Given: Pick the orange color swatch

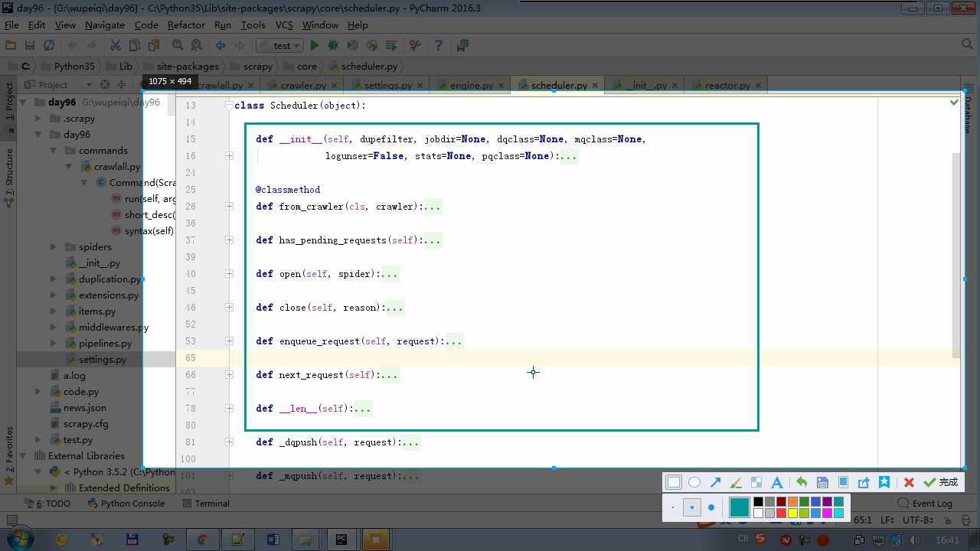Looking at the screenshot, I should point(792,502).
